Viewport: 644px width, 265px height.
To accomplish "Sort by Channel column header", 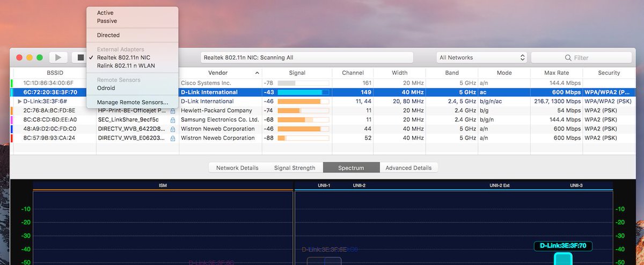I will [x=353, y=73].
